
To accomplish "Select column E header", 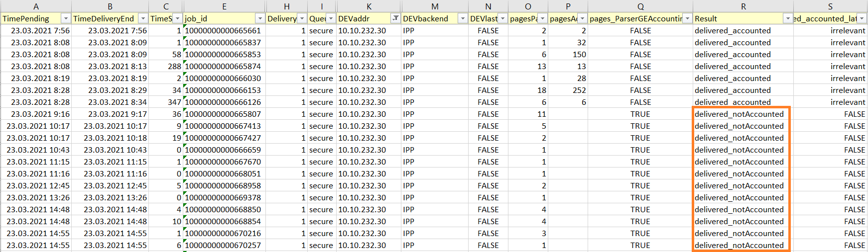I will coord(224,6).
